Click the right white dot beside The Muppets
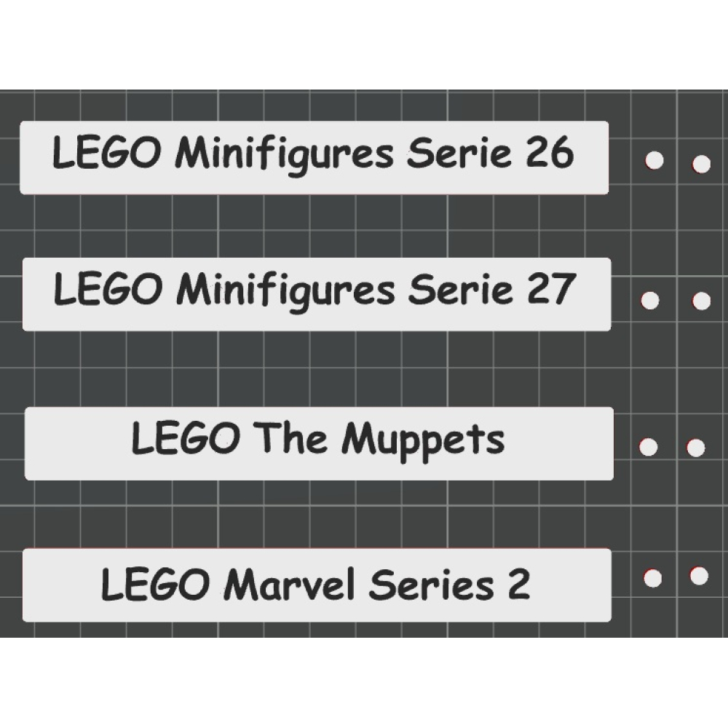 click(x=696, y=448)
